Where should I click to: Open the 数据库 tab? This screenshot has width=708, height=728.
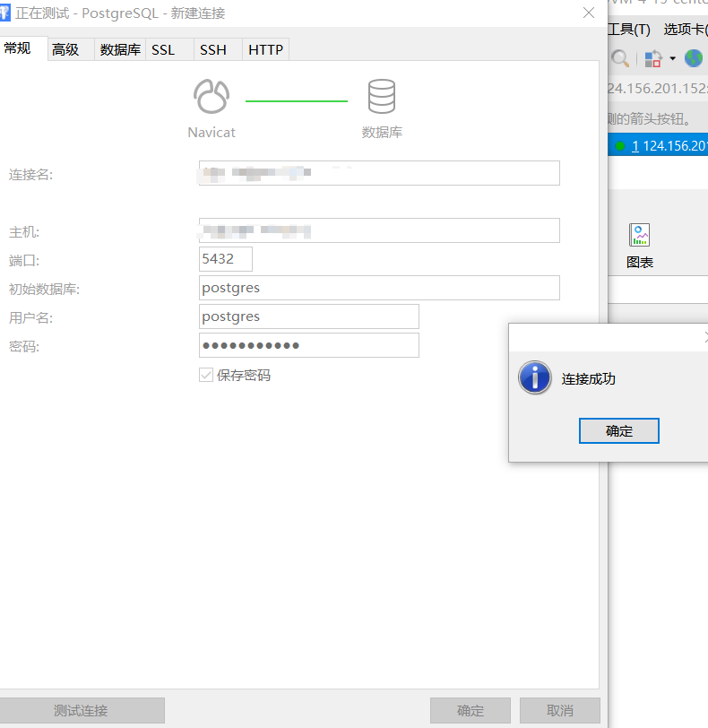[x=120, y=49]
